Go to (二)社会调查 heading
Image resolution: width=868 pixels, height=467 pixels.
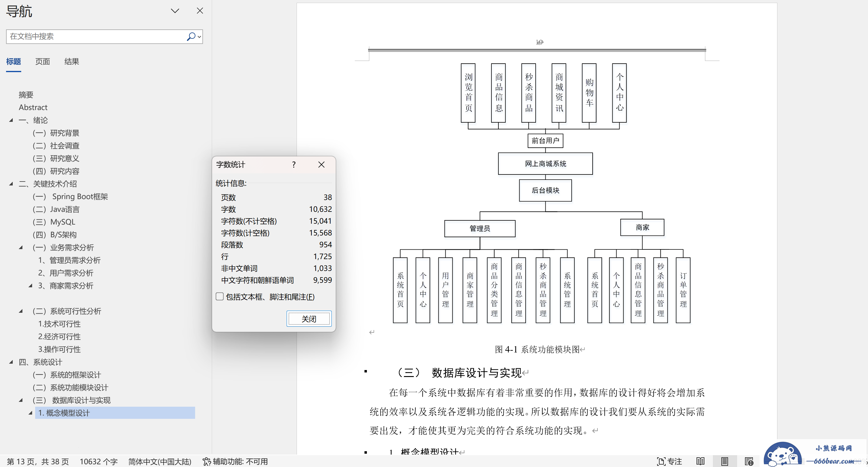56,145
